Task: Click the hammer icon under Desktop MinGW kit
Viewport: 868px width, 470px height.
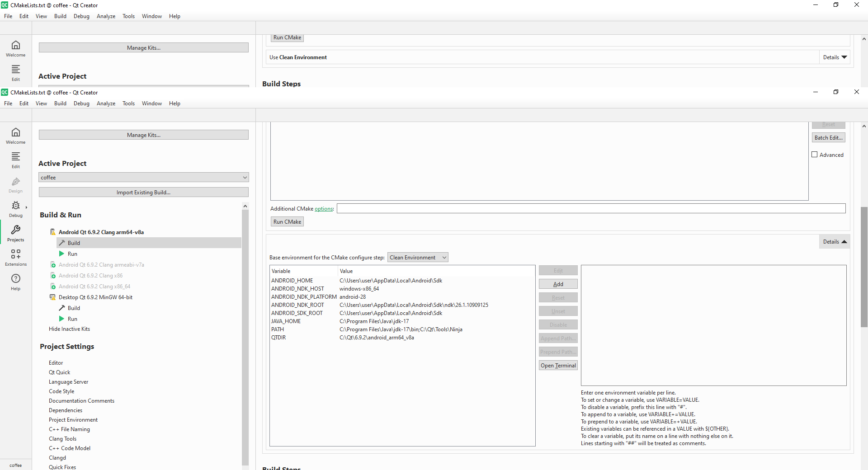Action: coord(62,308)
